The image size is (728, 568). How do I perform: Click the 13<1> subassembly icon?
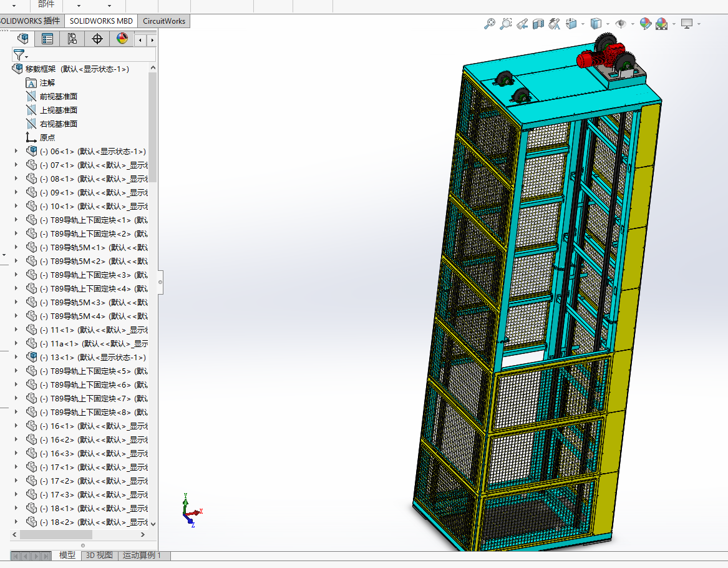pyautogui.click(x=32, y=356)
